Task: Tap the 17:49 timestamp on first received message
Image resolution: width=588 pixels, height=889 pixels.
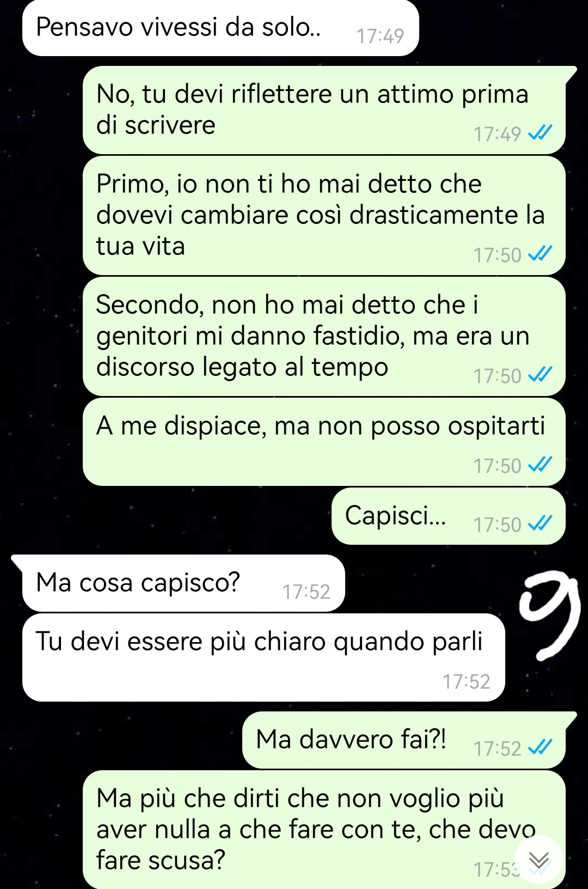Action: point(380,36)
